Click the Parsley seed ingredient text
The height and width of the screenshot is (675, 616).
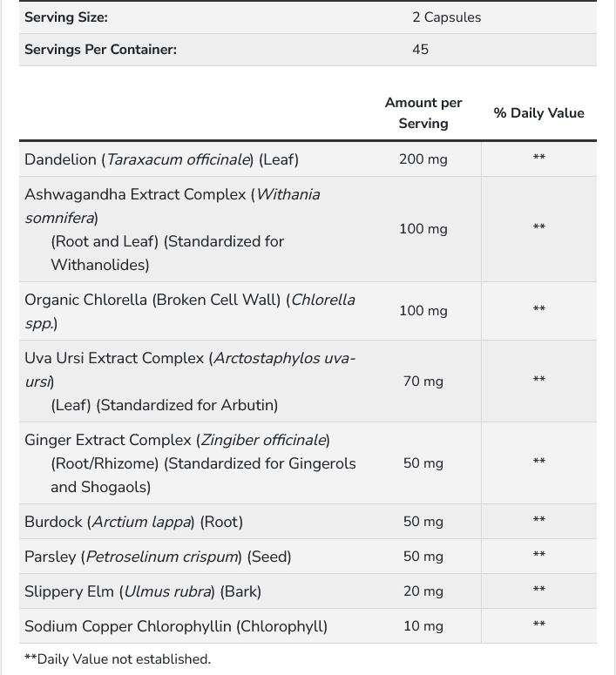[158, 557]
